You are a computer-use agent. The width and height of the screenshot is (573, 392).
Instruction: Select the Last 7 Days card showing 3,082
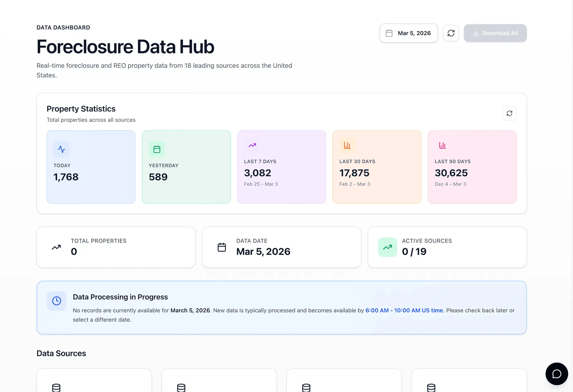(x=281, y=167)
